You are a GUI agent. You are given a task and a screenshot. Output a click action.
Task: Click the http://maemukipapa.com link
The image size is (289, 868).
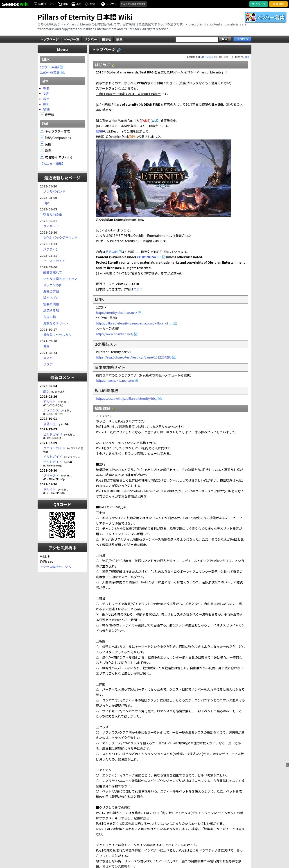[115, 381]
